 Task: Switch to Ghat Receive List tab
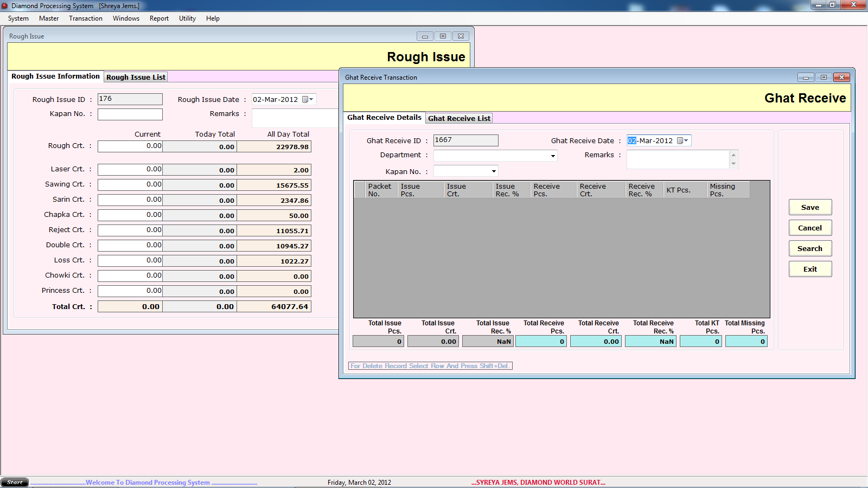[459, 118]
